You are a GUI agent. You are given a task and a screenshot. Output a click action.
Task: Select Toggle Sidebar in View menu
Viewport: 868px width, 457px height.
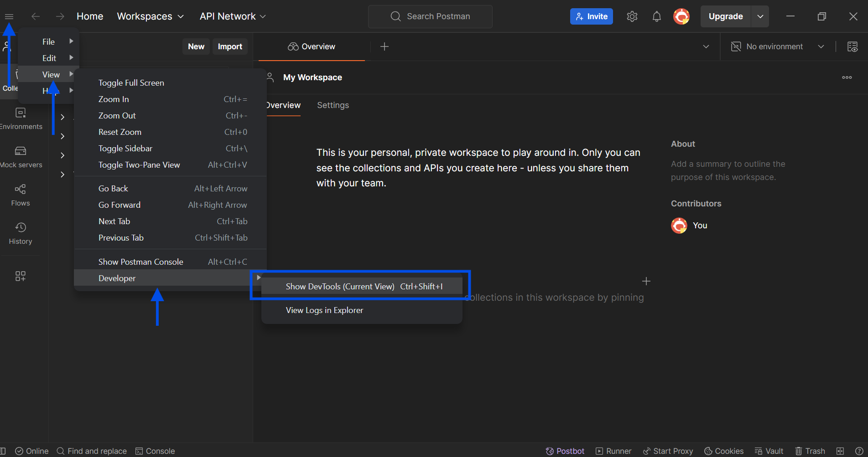pyautogui.click(x=170, y=149)
